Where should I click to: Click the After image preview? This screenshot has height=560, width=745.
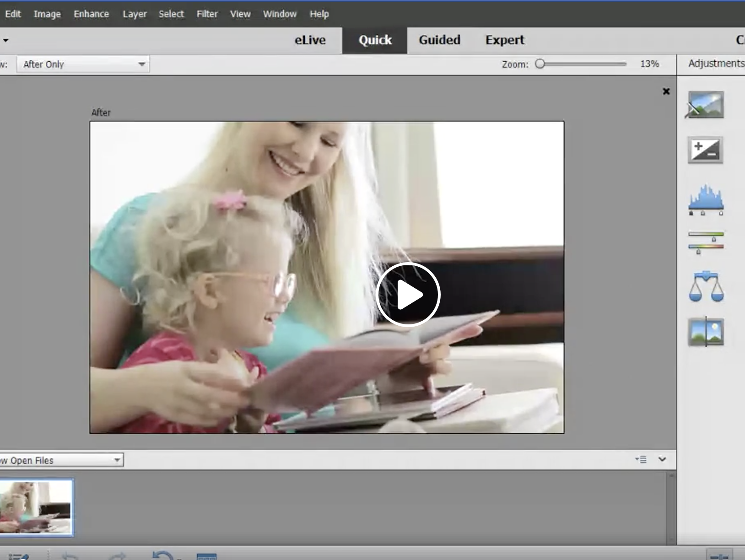point(327,277)
